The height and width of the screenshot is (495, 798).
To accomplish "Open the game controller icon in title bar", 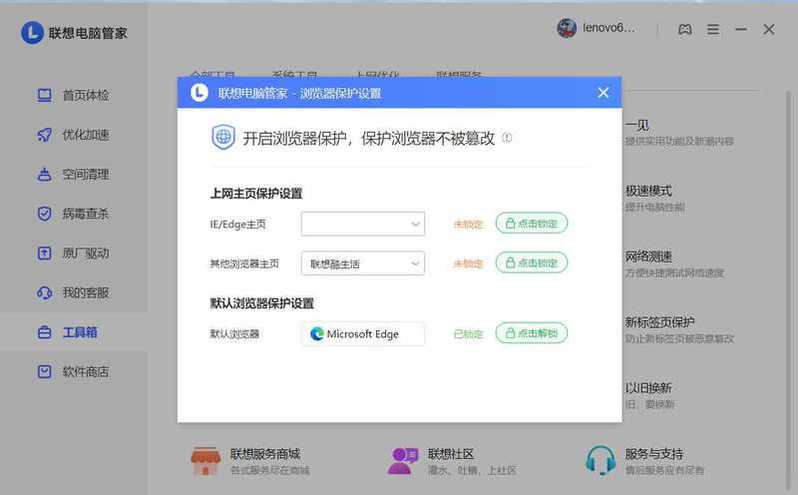I will coord(685,30).
